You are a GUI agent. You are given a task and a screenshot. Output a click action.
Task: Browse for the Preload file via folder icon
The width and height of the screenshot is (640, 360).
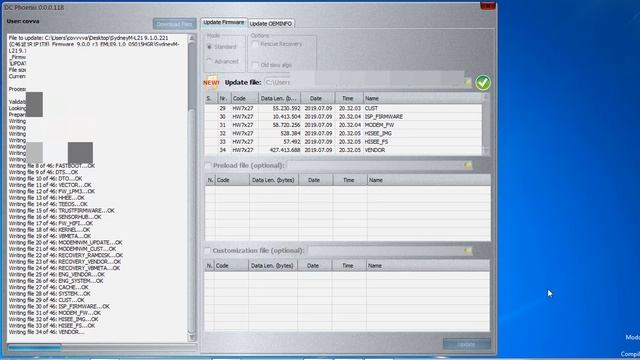(468, 165)
